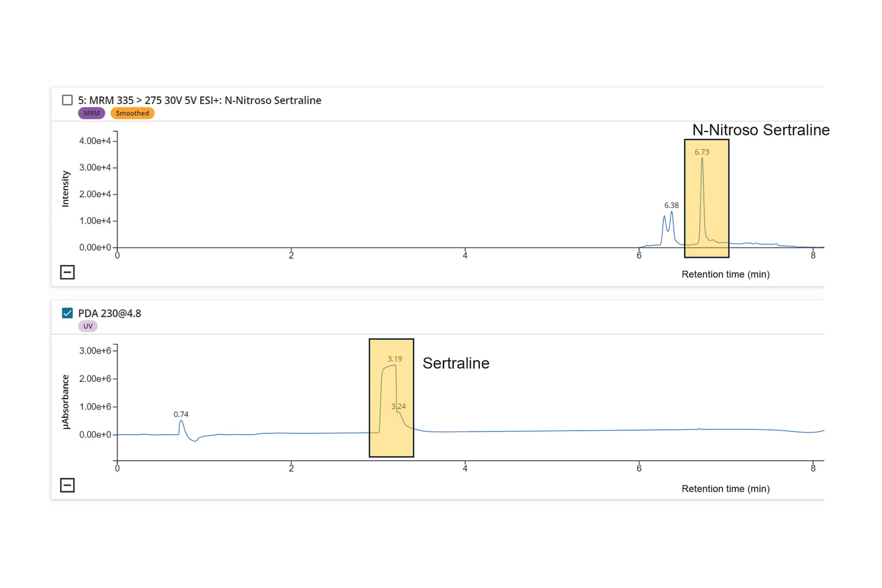Open the peak at 6.38 for details
Viewport: 882px width, 588px height.
[x=671, y=205]
